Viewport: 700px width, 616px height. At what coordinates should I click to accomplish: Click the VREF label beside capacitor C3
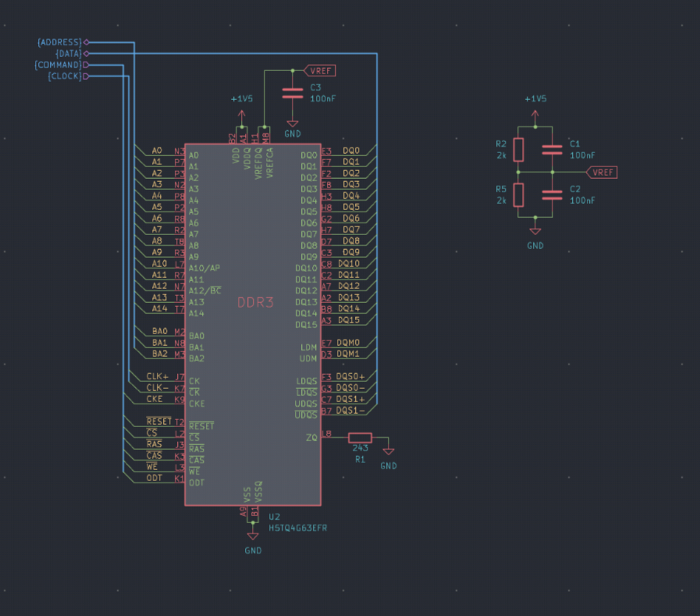coord(321,70)
